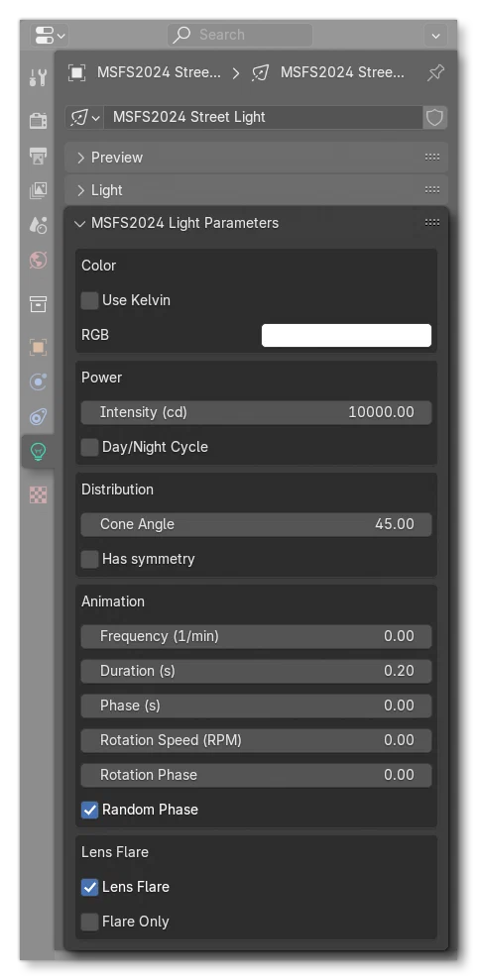Click the Cone Angle value field
The image size is (477, 980).
(256, 524)
